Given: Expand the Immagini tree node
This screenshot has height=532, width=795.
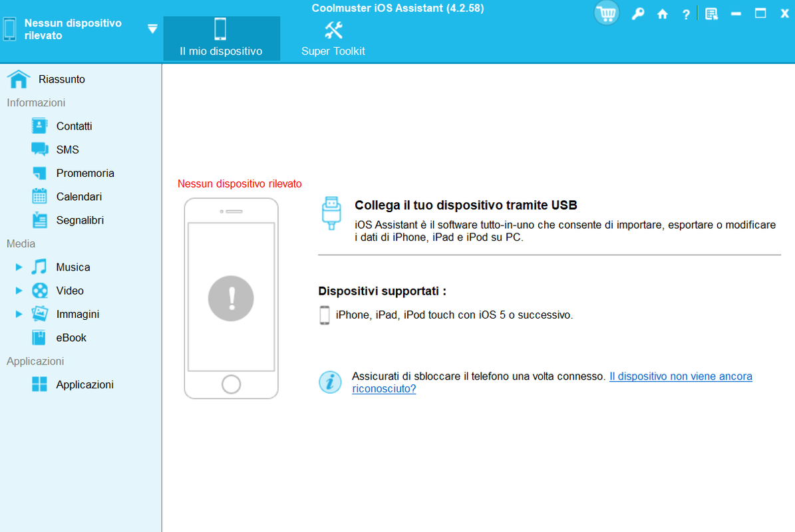Looking at the screenshot, I should pyautogui.click(x=19, y=314).
